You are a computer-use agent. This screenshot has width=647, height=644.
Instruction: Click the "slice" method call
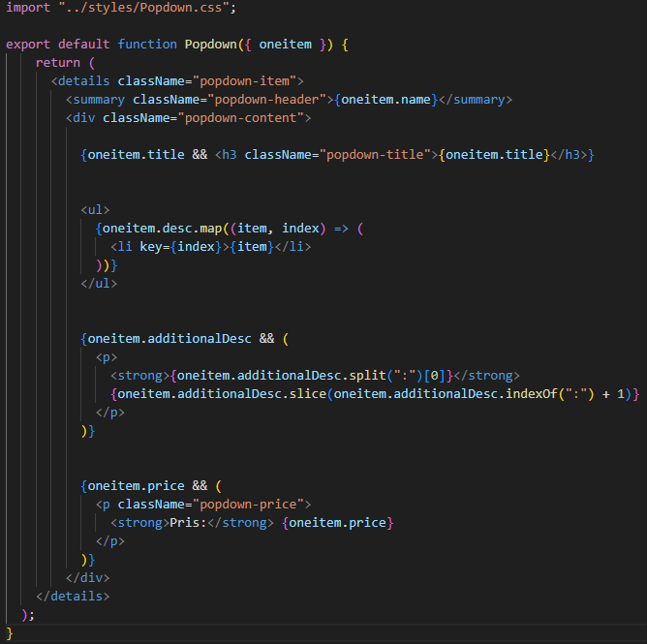(x=308, y=394)
